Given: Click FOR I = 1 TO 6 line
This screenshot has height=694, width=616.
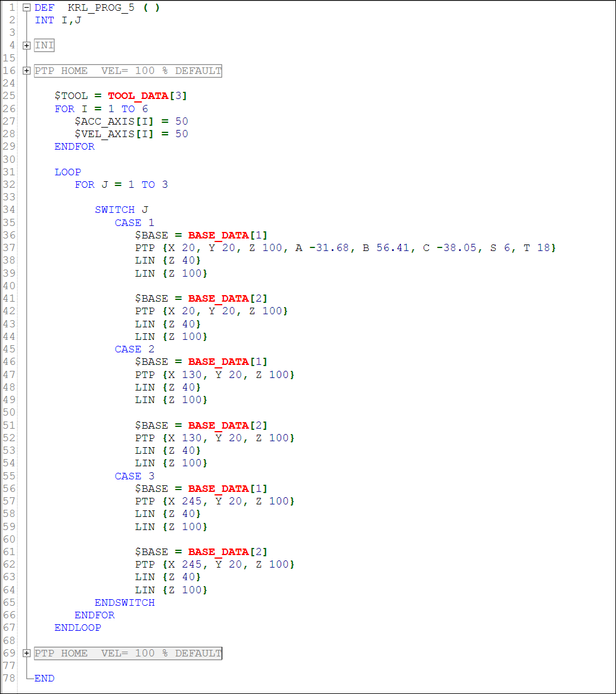Looking at the screenshot, I should 101,109.
